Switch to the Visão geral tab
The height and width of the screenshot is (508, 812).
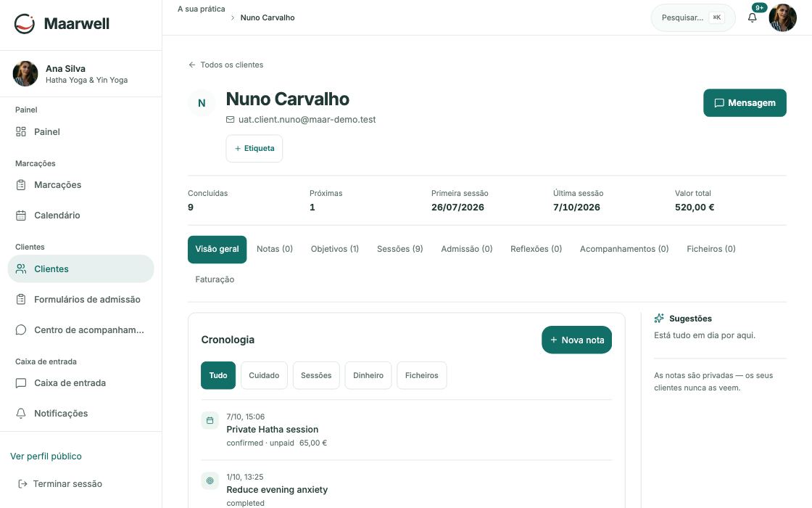217,250
